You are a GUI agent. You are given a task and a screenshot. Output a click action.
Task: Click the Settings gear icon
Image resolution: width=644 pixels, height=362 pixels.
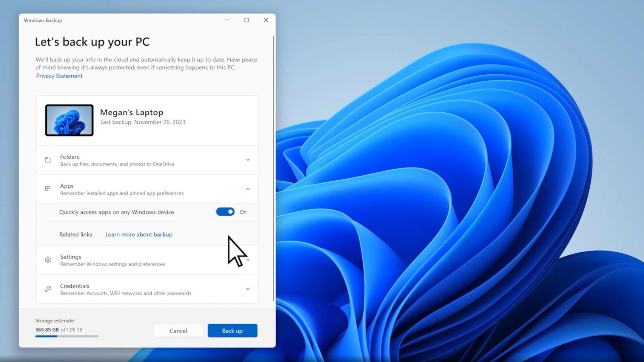48,260
